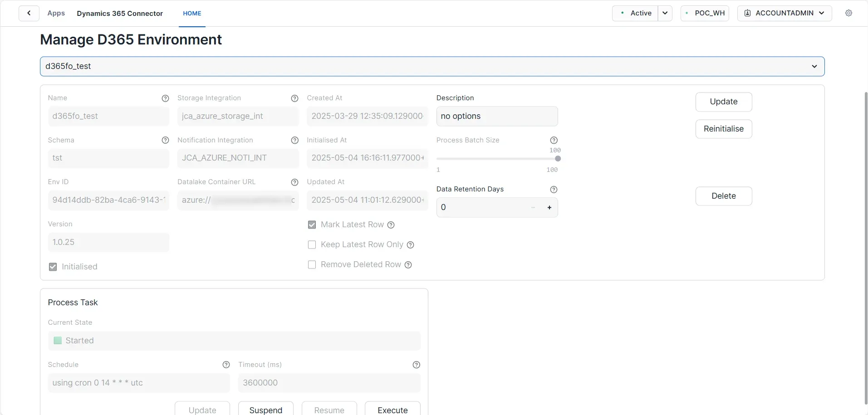
Task: Go back to Apps
Action: tap(56, 13)
